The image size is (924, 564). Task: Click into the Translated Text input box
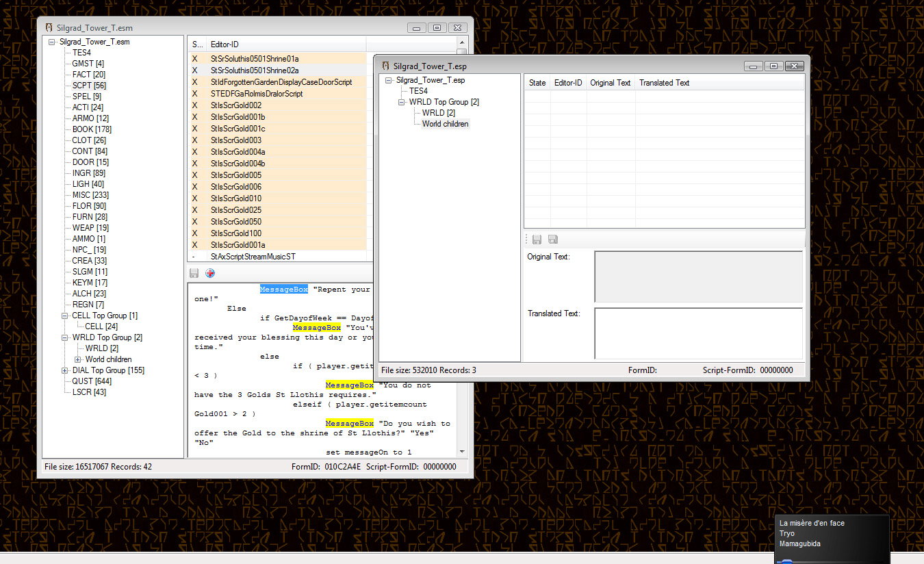(x=698, y=333)
